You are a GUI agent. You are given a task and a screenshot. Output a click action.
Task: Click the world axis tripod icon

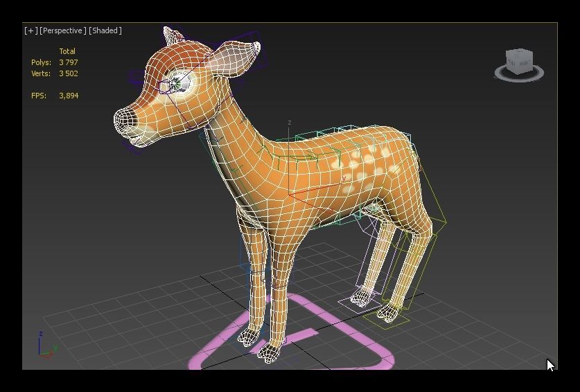pos(47,345)
